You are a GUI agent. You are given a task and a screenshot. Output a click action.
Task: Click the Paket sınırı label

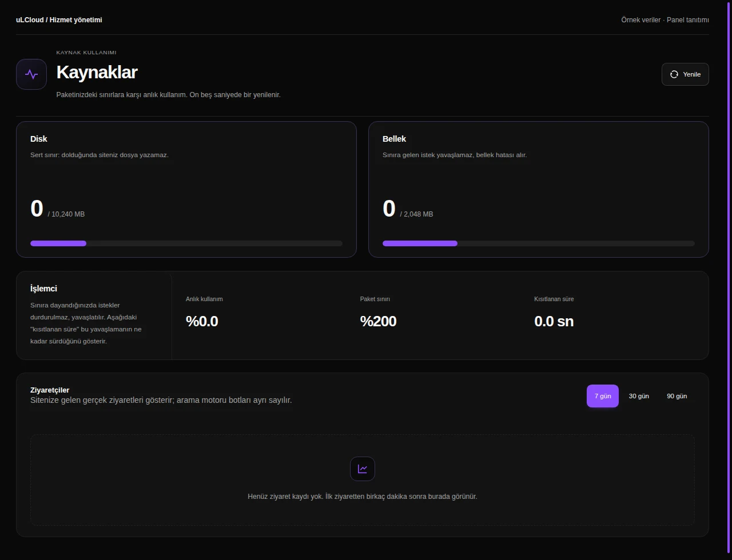(375, 299)
